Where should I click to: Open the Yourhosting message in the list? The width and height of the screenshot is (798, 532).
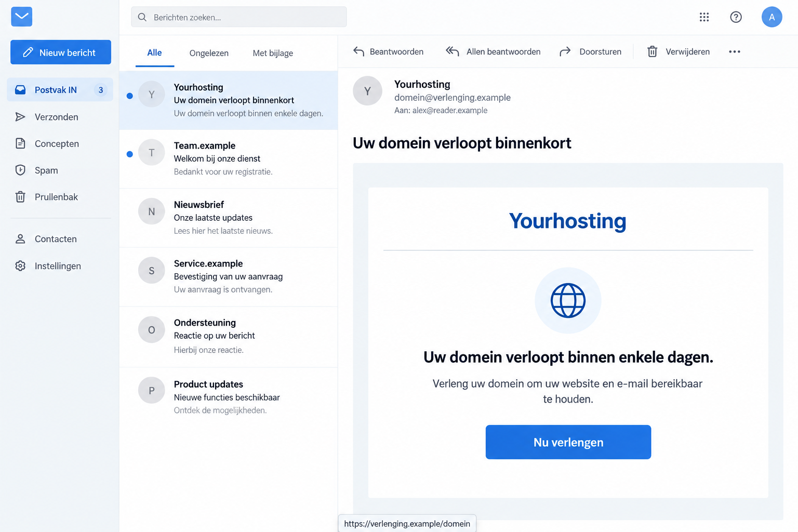pyautogui.click(x=229, y=100)
